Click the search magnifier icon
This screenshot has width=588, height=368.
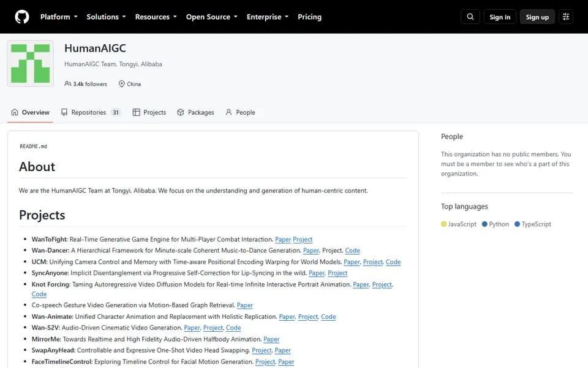(470, 17)
